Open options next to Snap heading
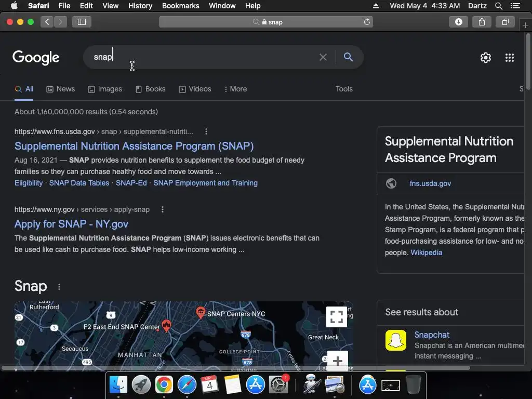The height and width of the screenshot is (399, 532). tap(59, 287)
